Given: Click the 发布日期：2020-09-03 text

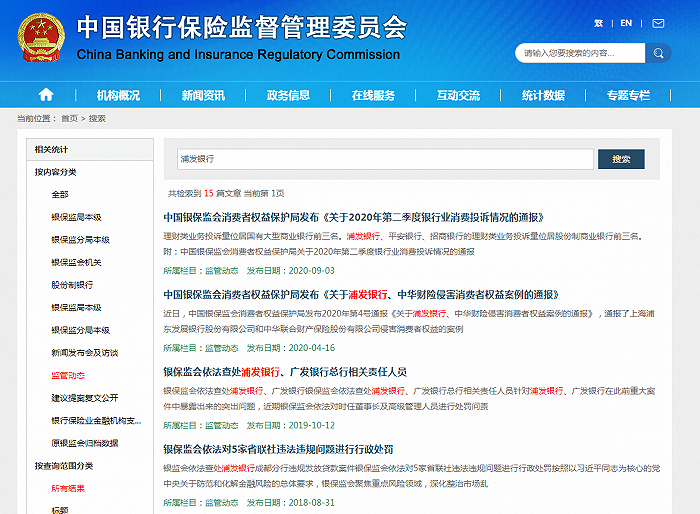Looking at the screenshot, I should (291, 271).
